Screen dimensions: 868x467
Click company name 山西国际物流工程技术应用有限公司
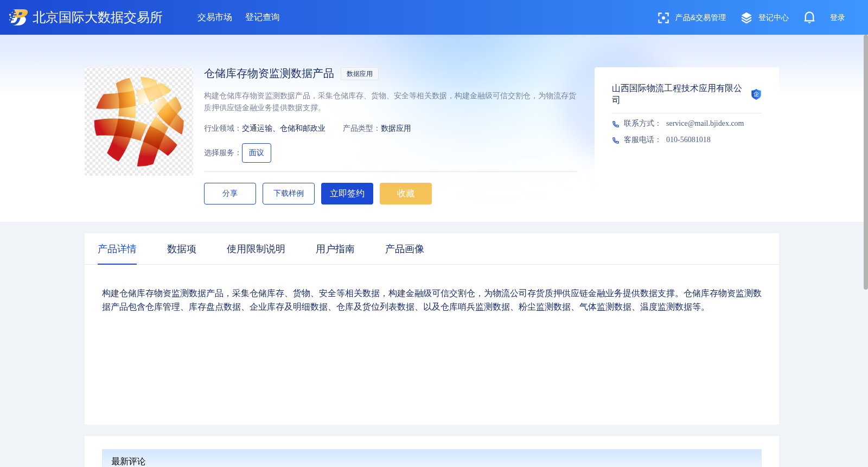click(677, 94)
